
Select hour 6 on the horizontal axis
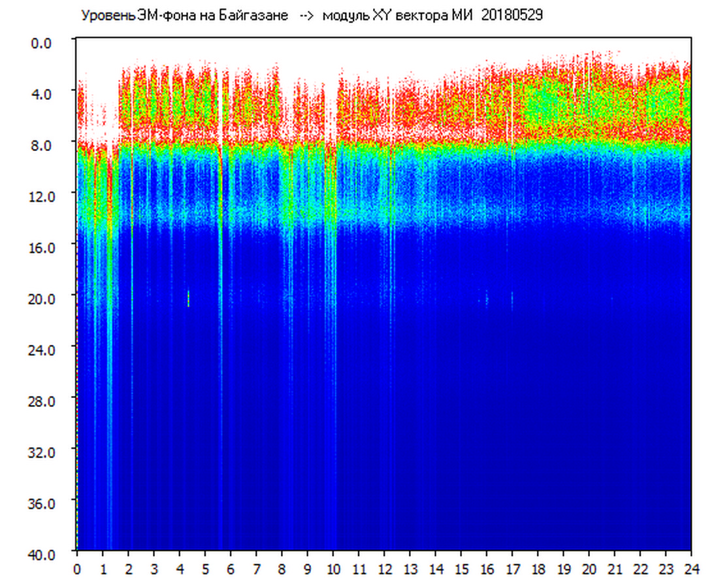click(x=231, y=569)
